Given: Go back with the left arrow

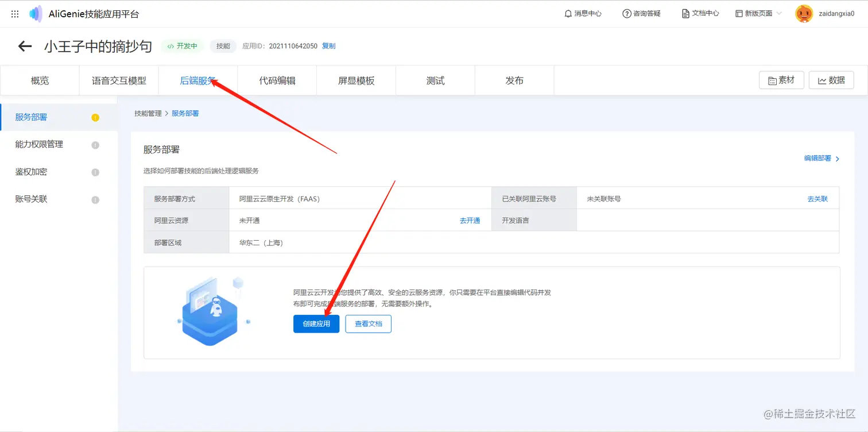Looking at the screenshot, I should pyautogui.click(x=25, y=46).
